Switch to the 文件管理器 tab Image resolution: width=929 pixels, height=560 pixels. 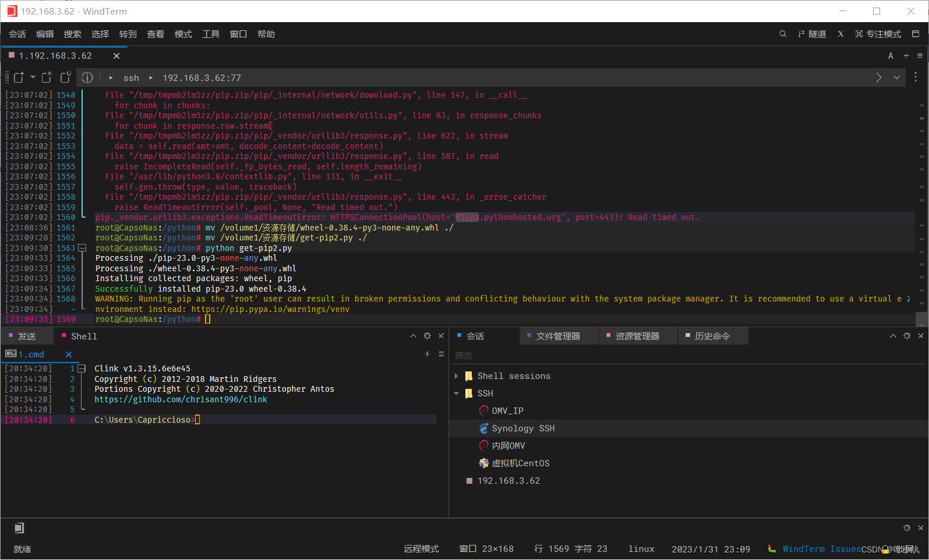coord(558,336)
